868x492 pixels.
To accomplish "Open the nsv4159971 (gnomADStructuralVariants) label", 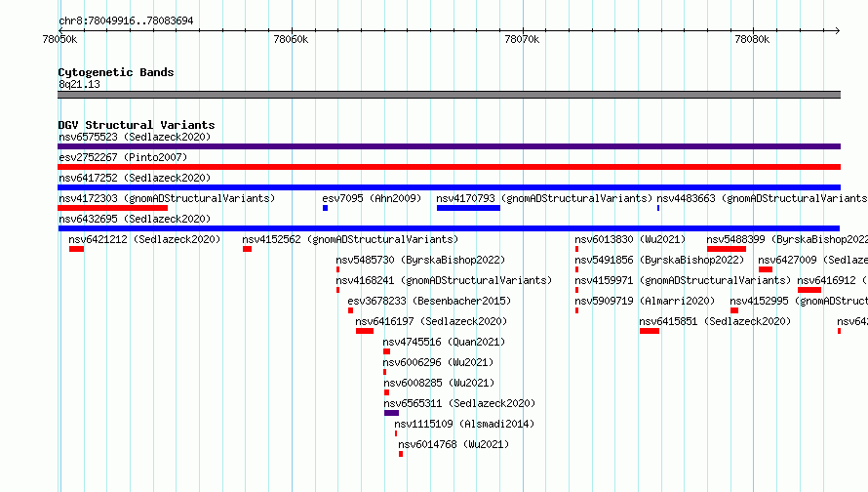I will point(683,280).
